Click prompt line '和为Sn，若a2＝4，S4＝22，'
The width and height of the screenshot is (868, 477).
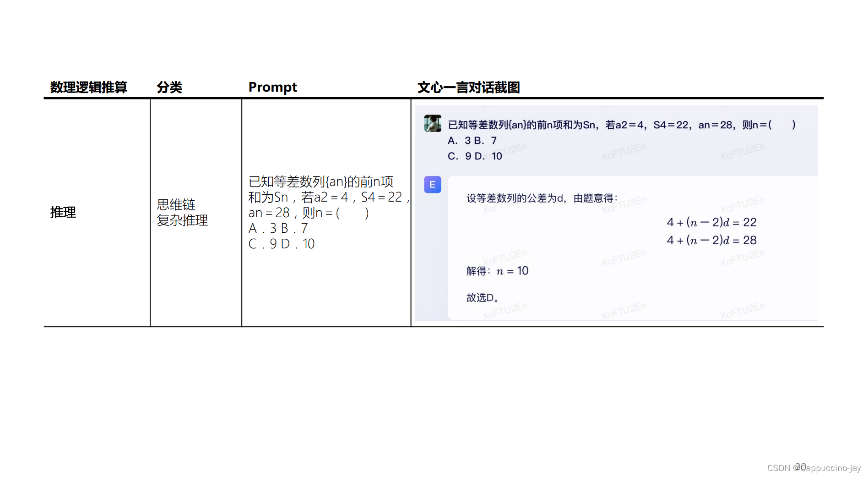click(x=329, y=197)
